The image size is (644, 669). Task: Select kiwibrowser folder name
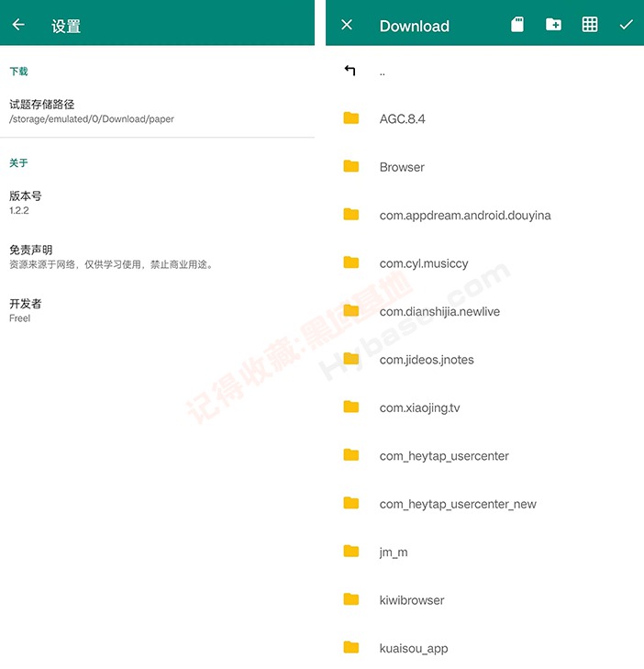[412, 600]
